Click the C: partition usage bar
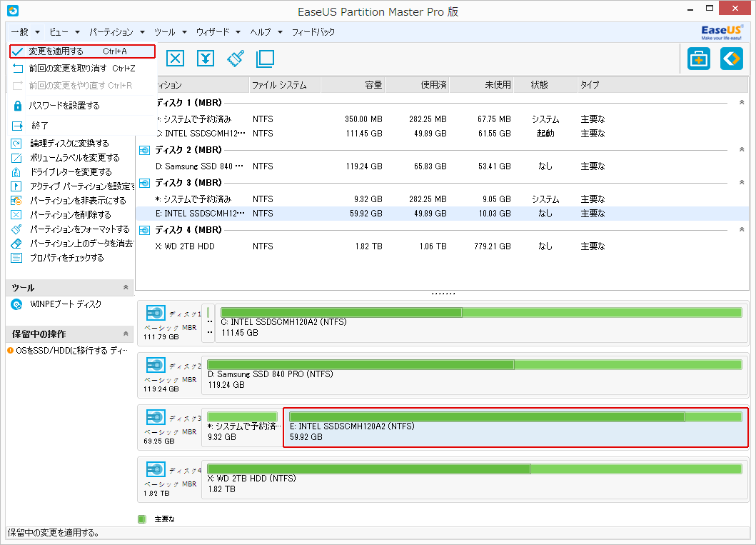 (x=481, y=313)
